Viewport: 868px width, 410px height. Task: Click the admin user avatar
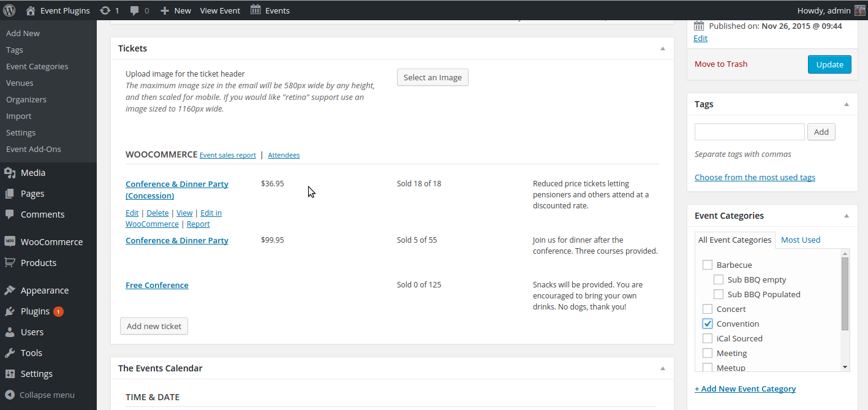[x=860, y=10]
